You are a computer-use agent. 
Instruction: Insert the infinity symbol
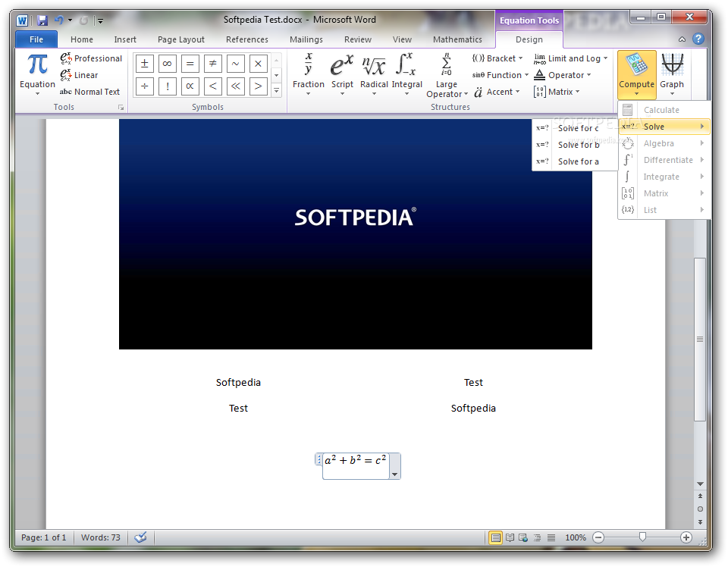(x=167, y=64)
